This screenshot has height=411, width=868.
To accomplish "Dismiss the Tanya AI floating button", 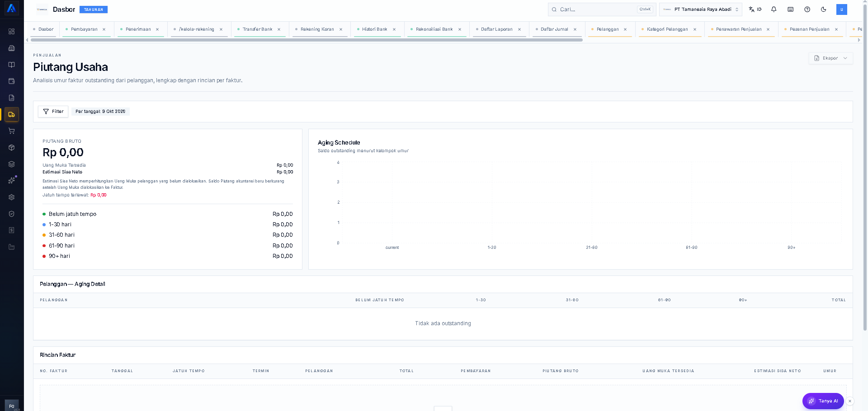I will click(x=850, y=401).
